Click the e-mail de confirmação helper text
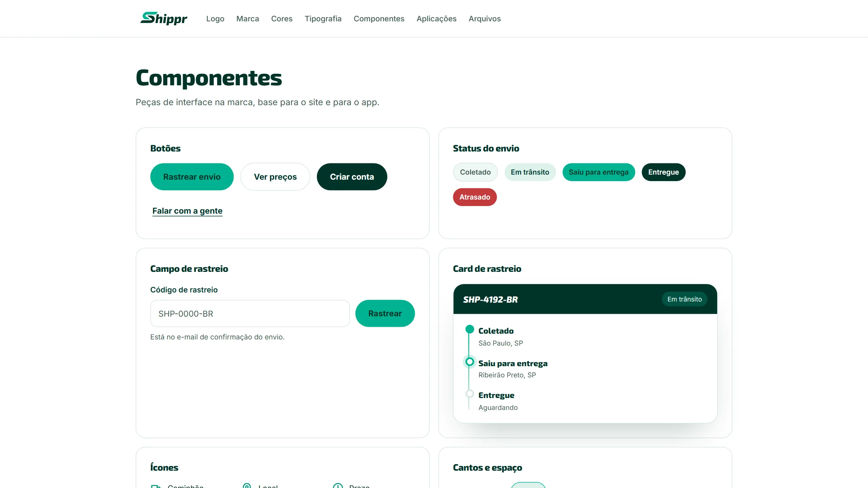 click(217, 337)
